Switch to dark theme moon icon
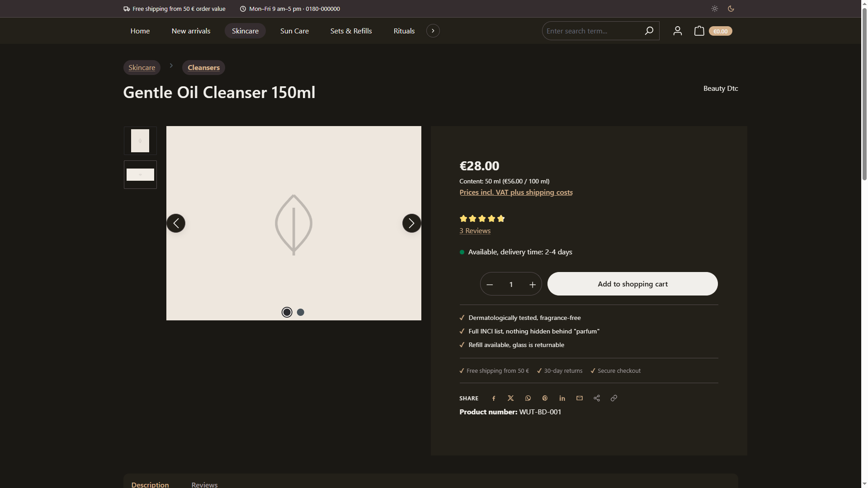Screen dimensions: 868x488 click(x=731, y=9)
